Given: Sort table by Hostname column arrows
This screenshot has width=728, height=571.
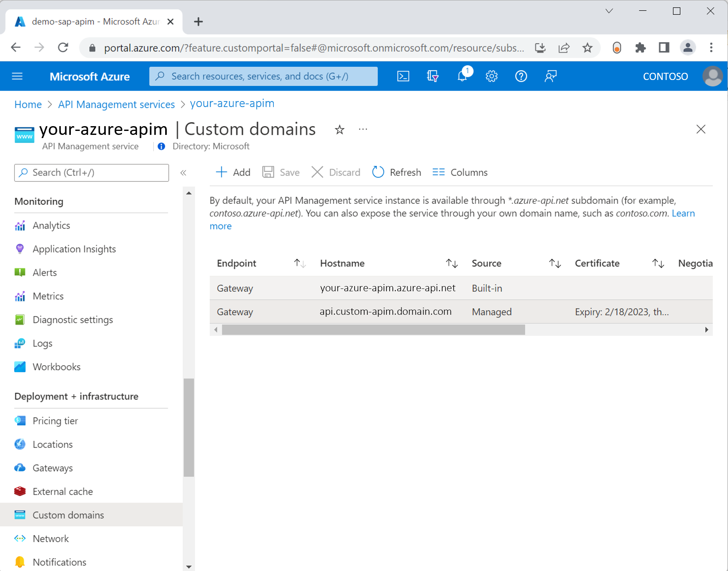Looking at the screenshot, I should pos(452,263).
